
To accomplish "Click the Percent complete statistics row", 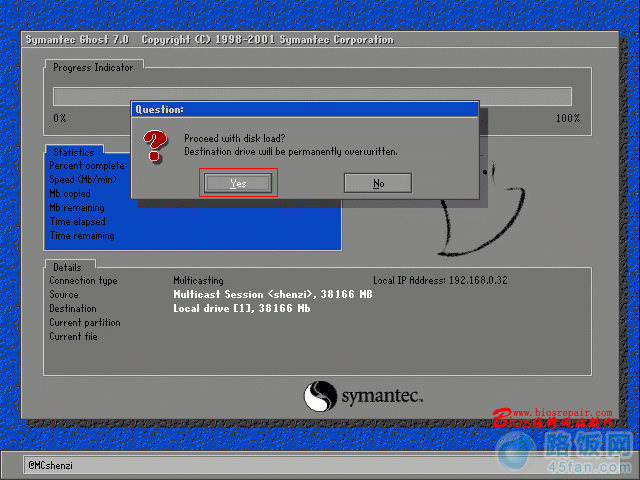I will (x=87, y=166).
